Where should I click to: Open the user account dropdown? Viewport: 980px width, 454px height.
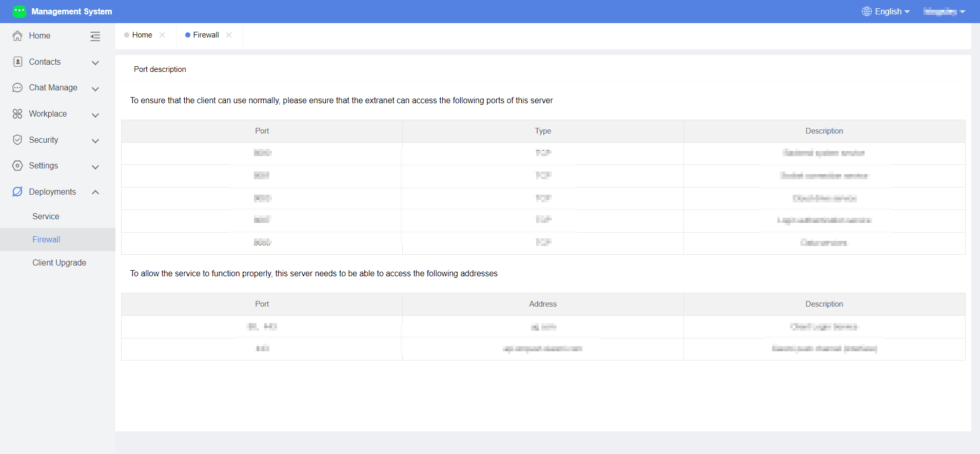944,11
